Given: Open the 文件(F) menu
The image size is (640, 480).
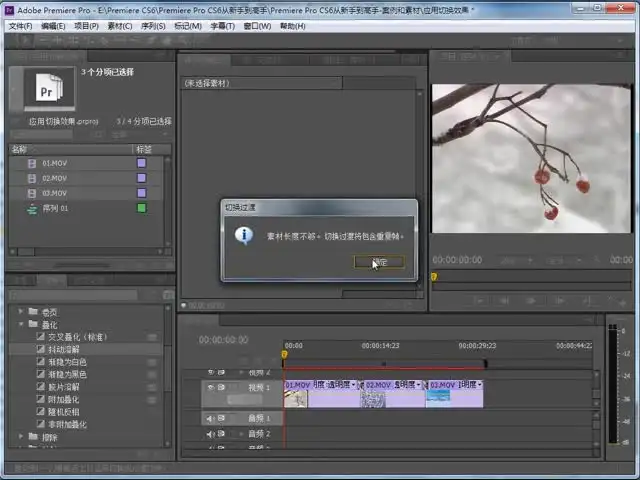Looking at the screenshot, I should coord(20,26).
